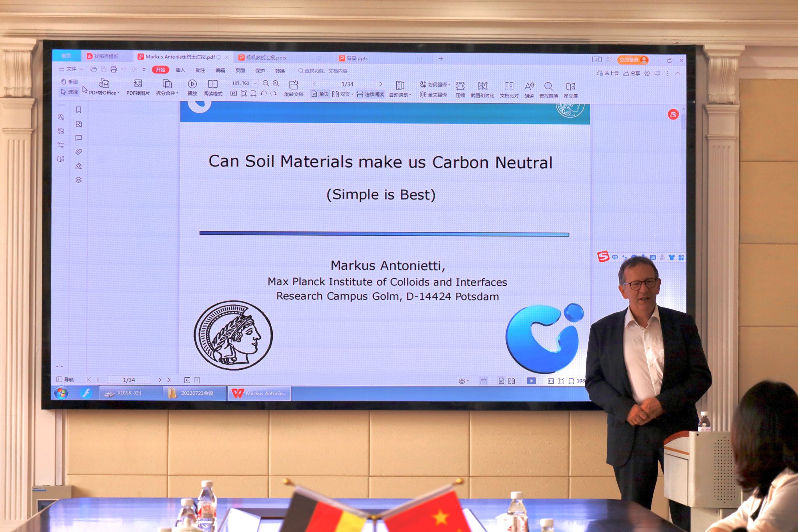Open bookmark panel in left sidebar
Image resolution: width=798 pixels, height=532 pixels.
[x=79, y=110]
